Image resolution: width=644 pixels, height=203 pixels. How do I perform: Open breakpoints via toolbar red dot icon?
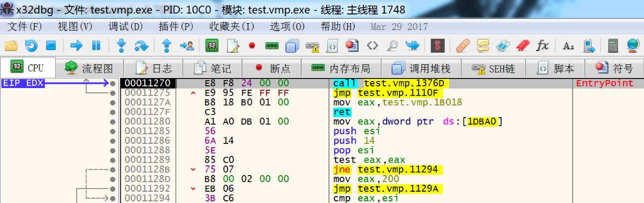[251, 46]
